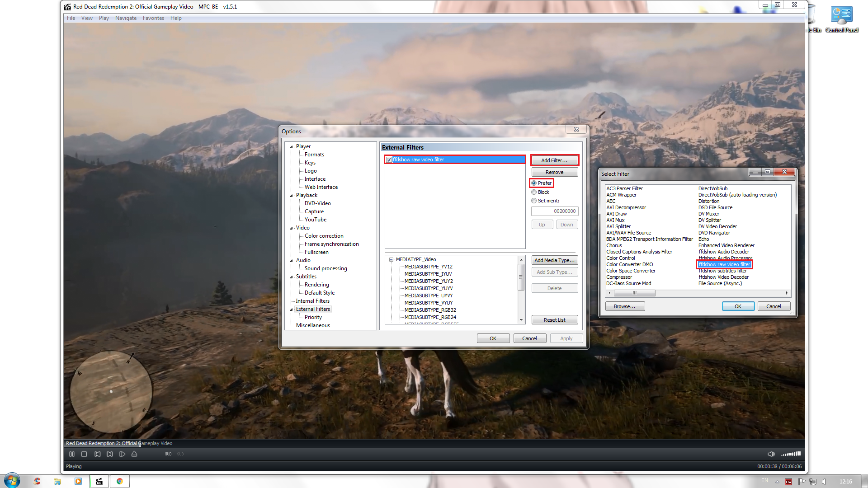Collapse the MEDIATYPE_Video tree node

click(x=392, y=259)
